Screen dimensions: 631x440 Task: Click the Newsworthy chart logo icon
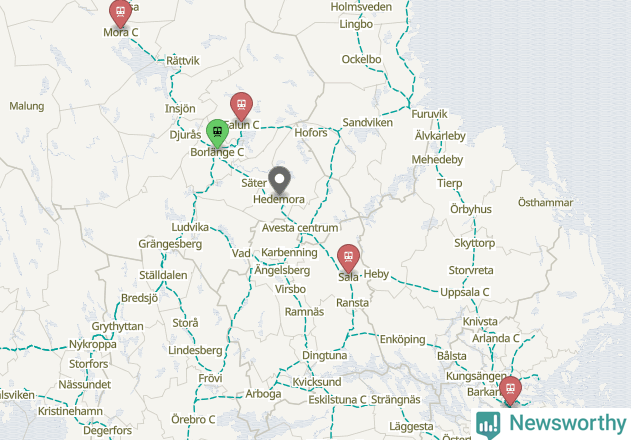(x=488, y=425)
